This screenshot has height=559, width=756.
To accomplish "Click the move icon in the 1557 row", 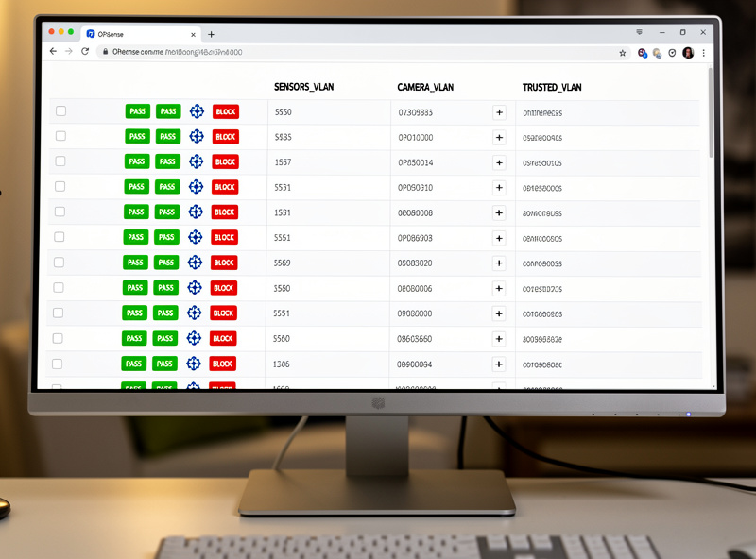I will click(x=196, y=161).
